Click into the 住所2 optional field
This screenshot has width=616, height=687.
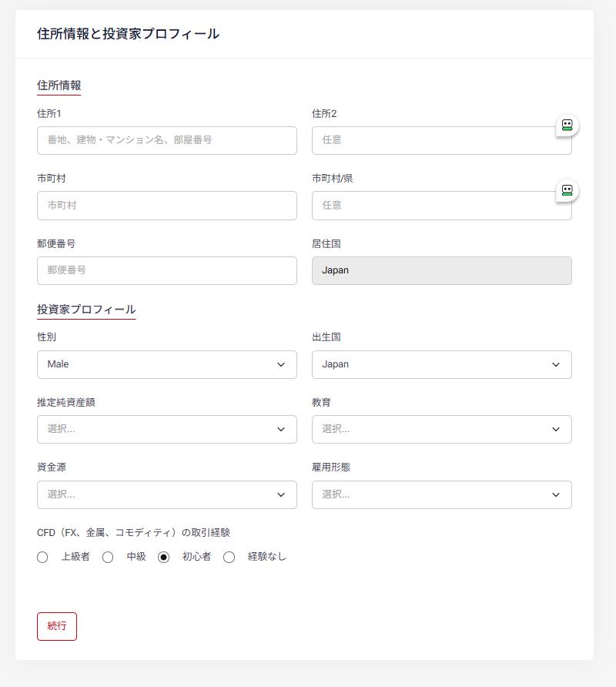[x=431, y=141]
